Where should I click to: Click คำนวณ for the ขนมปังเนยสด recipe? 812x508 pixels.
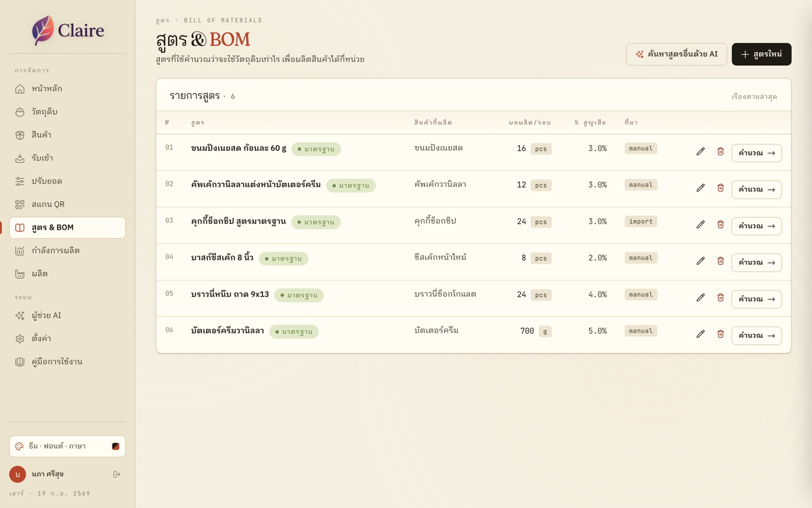[x=756, y=153]
